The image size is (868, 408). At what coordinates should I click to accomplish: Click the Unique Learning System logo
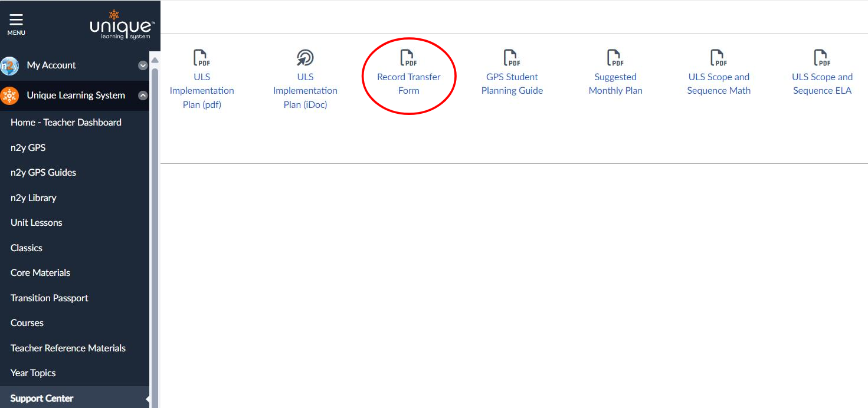pyautogui.click(x=122, y=25)
